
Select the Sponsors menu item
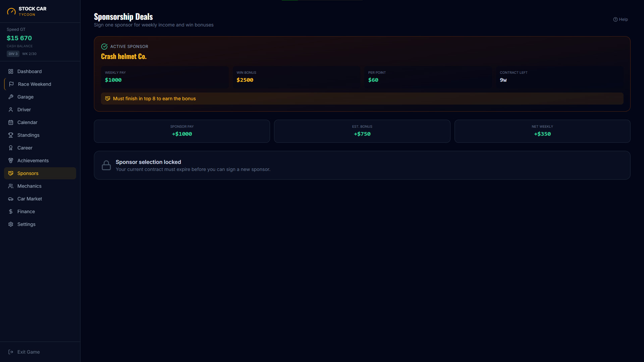40,173
